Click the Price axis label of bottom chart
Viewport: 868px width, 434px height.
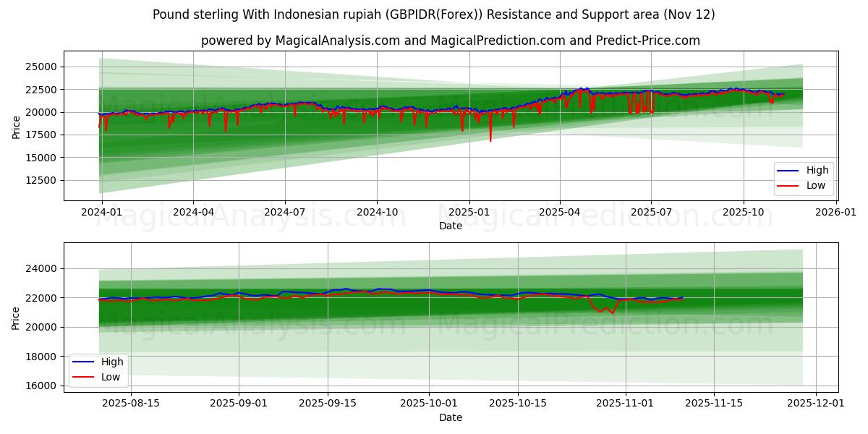pos(15,316)
